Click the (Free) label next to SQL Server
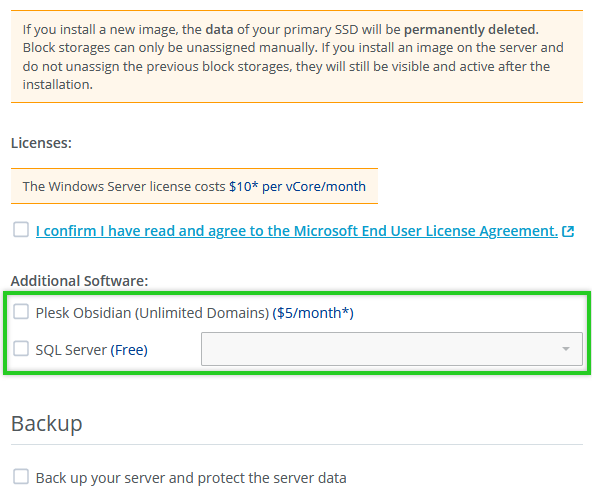Screen dimensions: 592x493 point(129,350)
